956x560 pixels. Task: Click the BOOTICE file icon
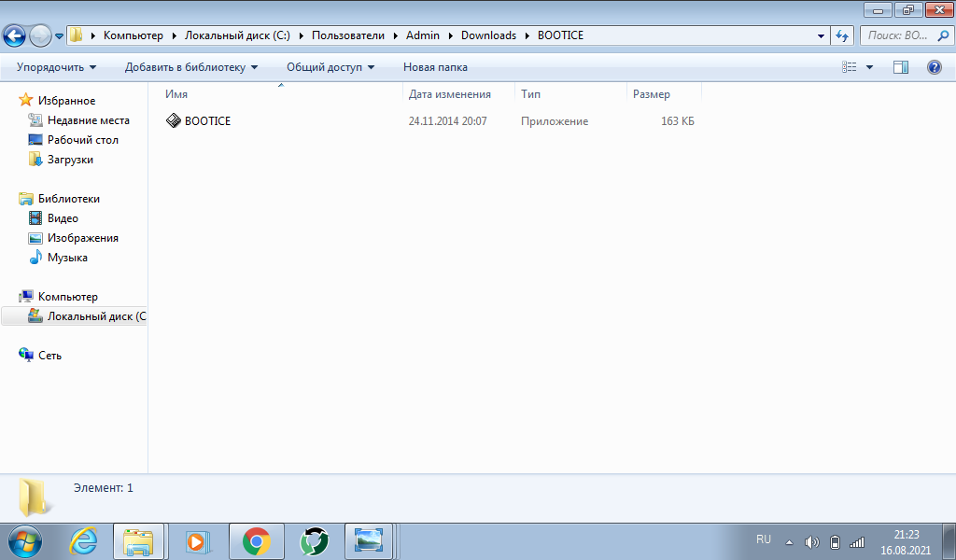point(174,120)
